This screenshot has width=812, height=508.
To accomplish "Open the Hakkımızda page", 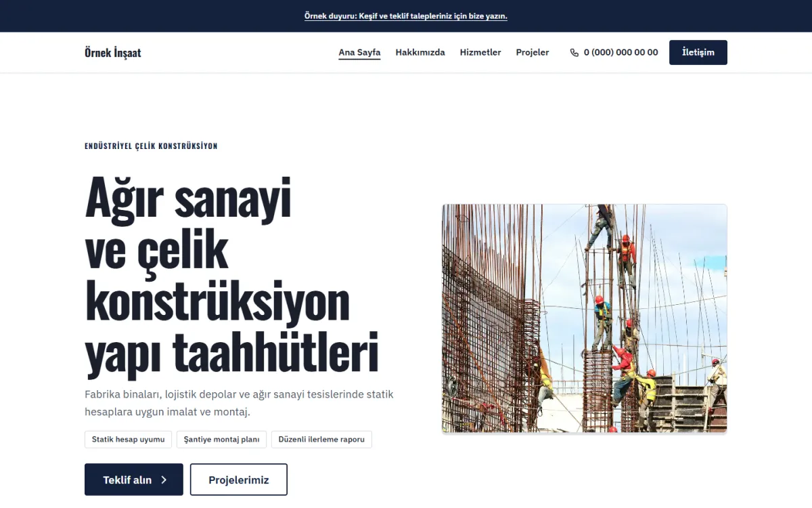I will [420, 52].
